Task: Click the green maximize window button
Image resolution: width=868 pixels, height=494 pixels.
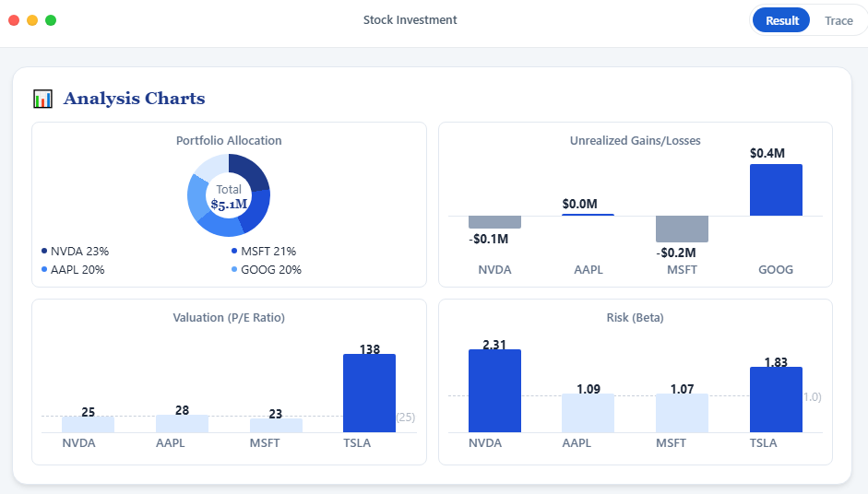Action: pyautogui.click(x=51, y=20)
